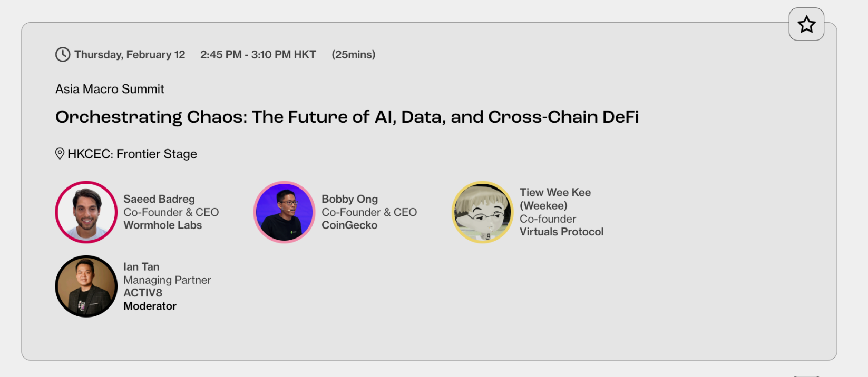Click the HKCEC: Frontier Stage venue text
The image size is (868, 377).
tap(132, 154)
